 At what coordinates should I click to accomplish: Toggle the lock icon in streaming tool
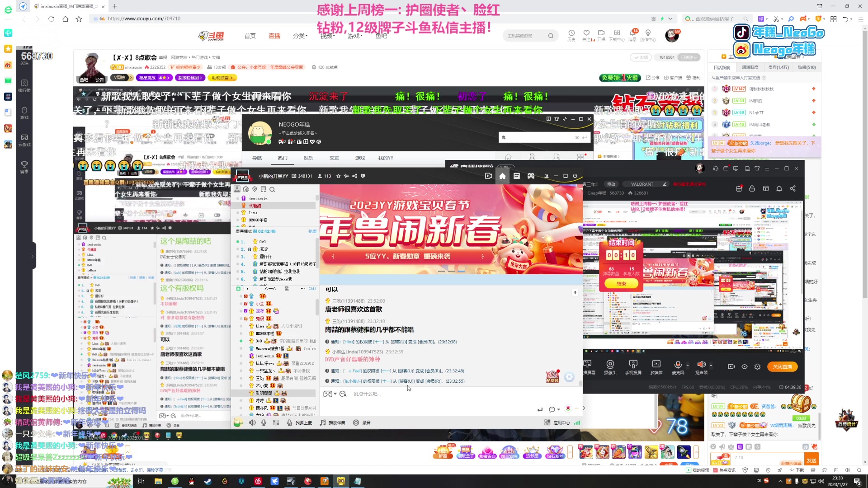click(752, 188)
